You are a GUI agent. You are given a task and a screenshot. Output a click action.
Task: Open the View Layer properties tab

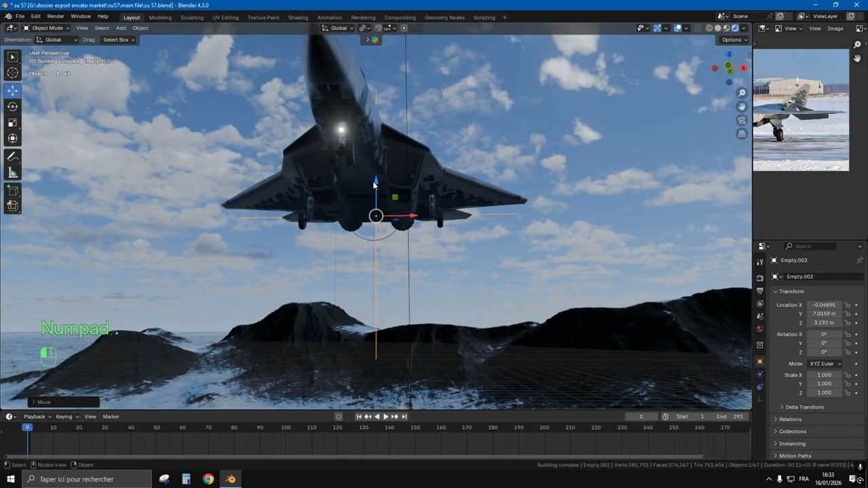759,304
